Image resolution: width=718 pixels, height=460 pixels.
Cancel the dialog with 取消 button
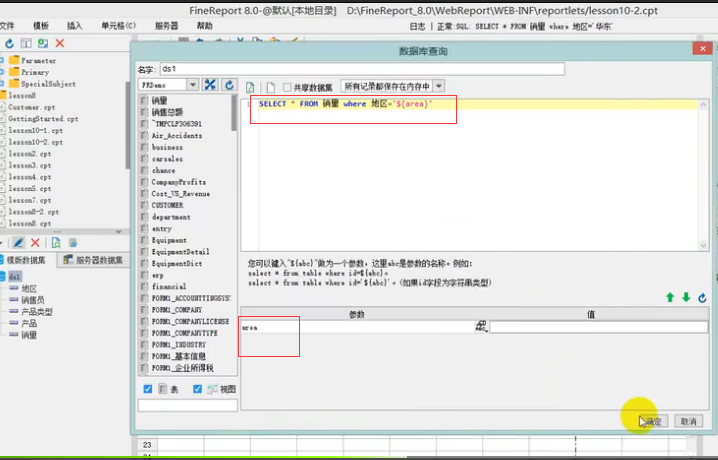point(689,421)
